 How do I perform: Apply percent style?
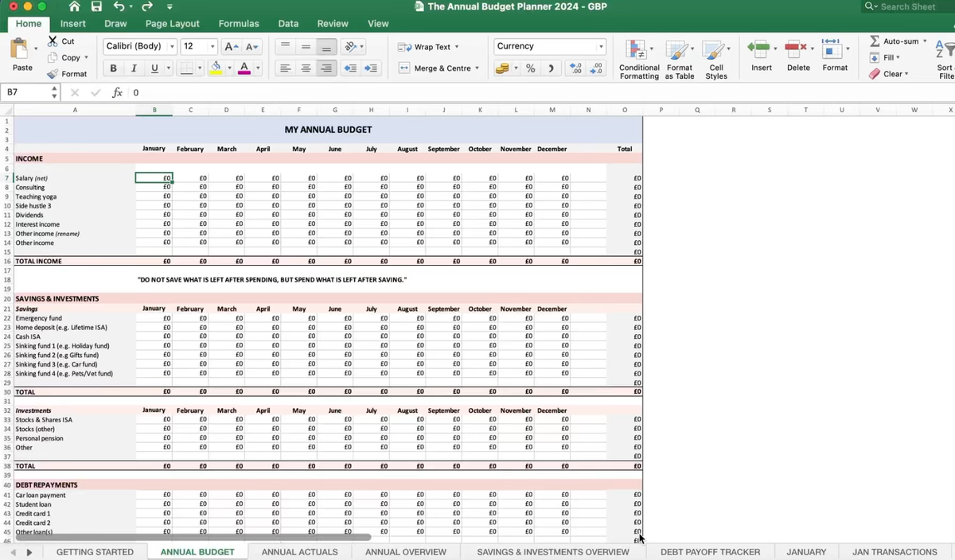tap(530, 68)
